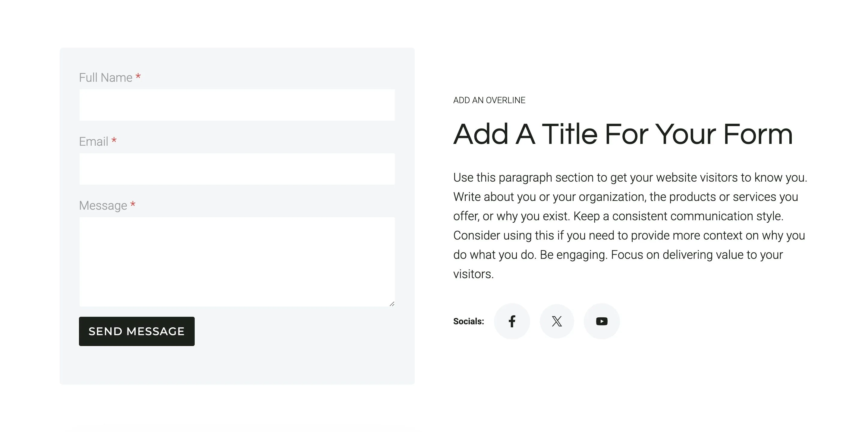Click the paragraph line beginning 'Consider using this'

[629, 235]
